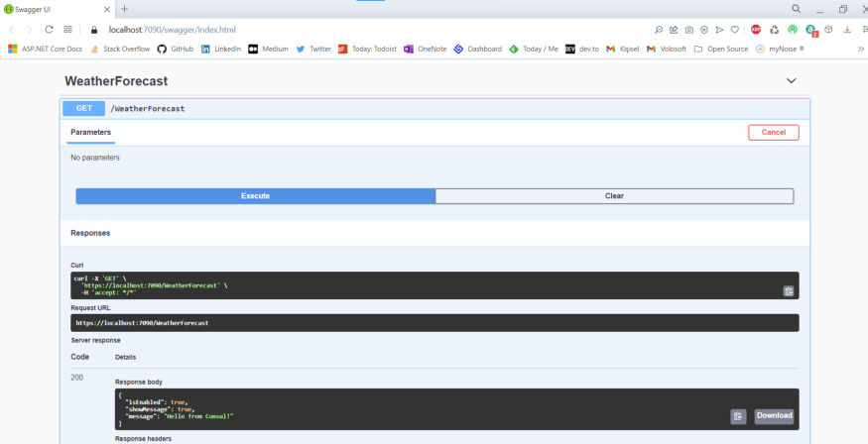
Task: Open the ASP.NET Core Docs bookmark
Action: (x=46, y=50)
